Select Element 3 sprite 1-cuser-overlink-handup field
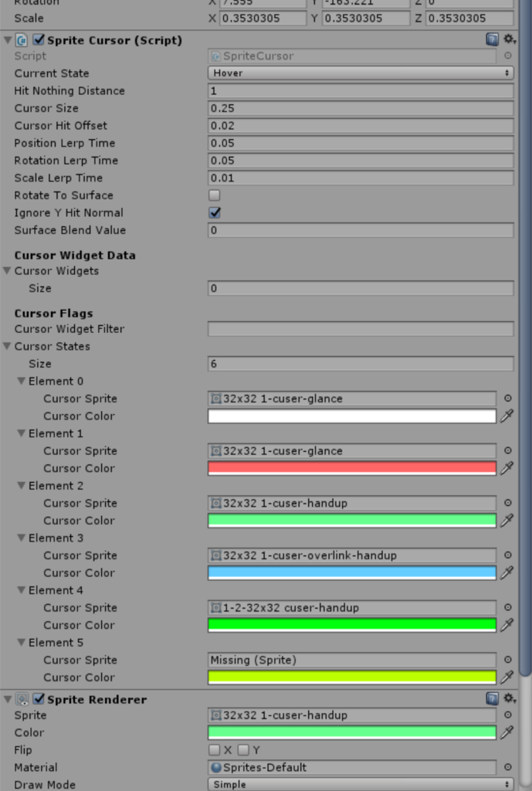 click(x=352, y=555)
